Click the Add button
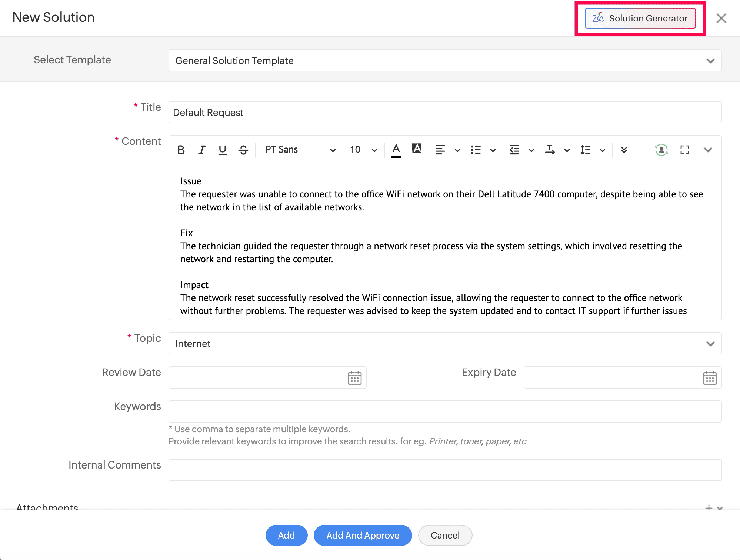 pyautogui.click(x=286, y=535)
